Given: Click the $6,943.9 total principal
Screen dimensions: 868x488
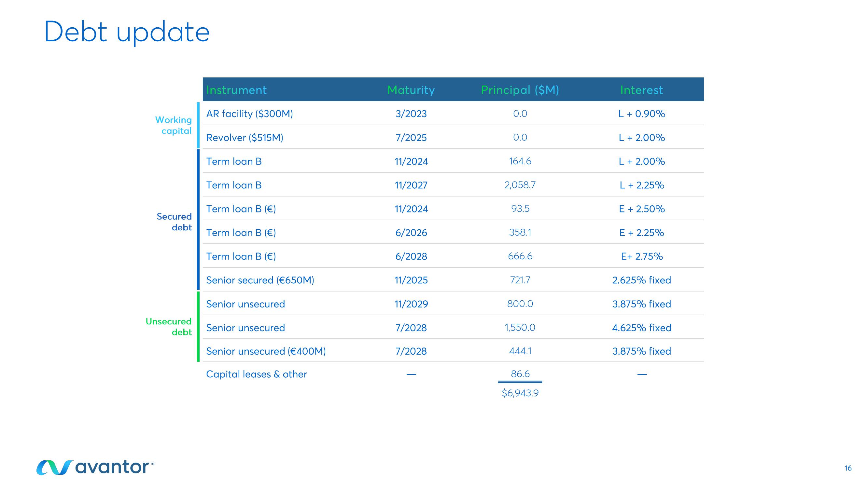Looking at the screenshot, I should (520, 393).
